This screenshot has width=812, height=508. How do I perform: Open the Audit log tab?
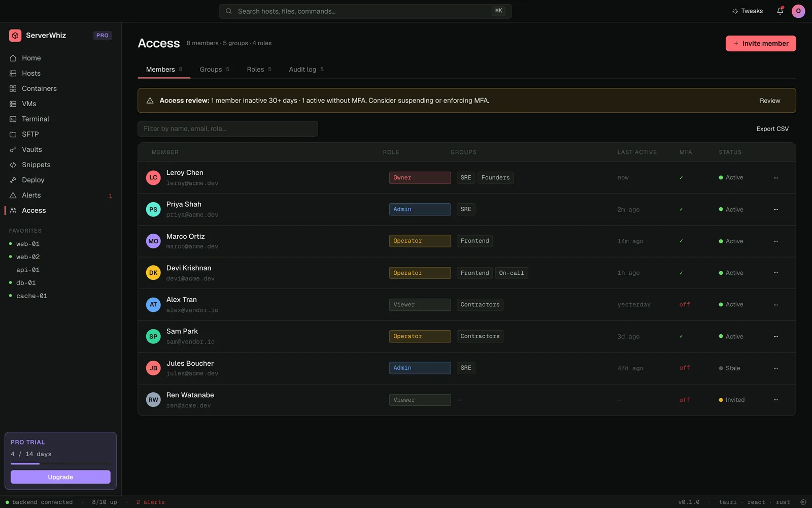[x=306, y=70]
